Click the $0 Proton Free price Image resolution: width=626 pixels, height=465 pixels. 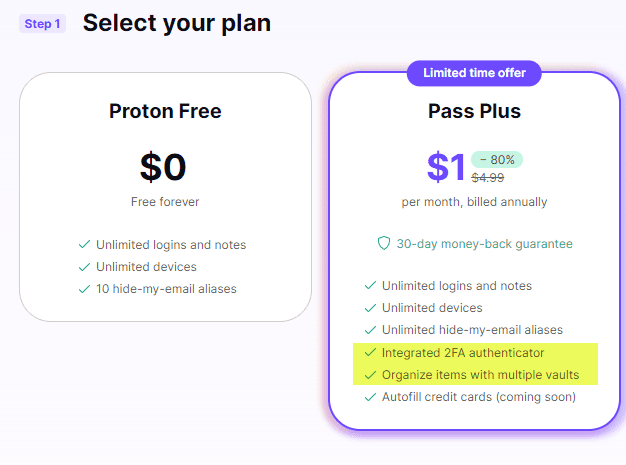(164, 167)
